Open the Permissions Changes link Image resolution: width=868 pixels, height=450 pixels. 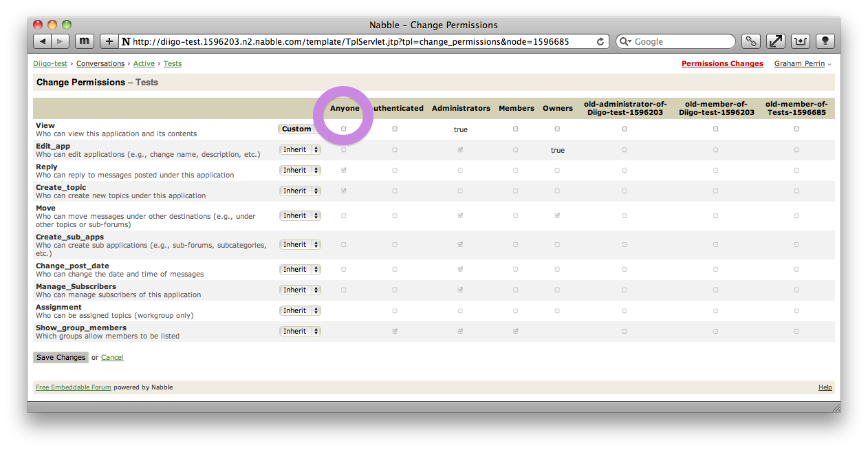coord(722,64)
